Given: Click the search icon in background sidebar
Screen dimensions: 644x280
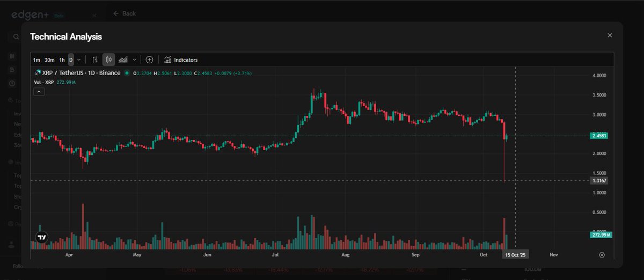Looking at the screenshot, I should pos(16,37).
